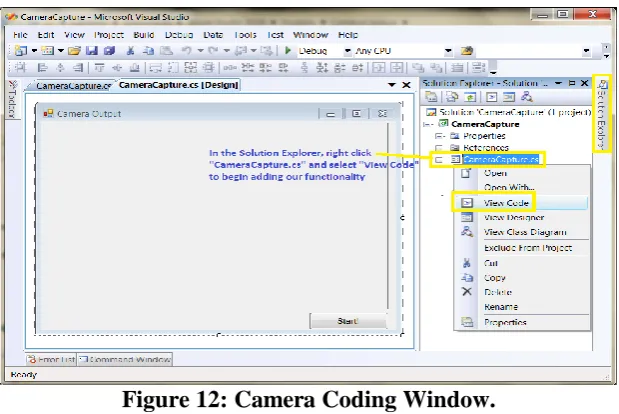Click the Undo arrow icon
This screenshot has height=414, width=619.
(x=186, y=51)
